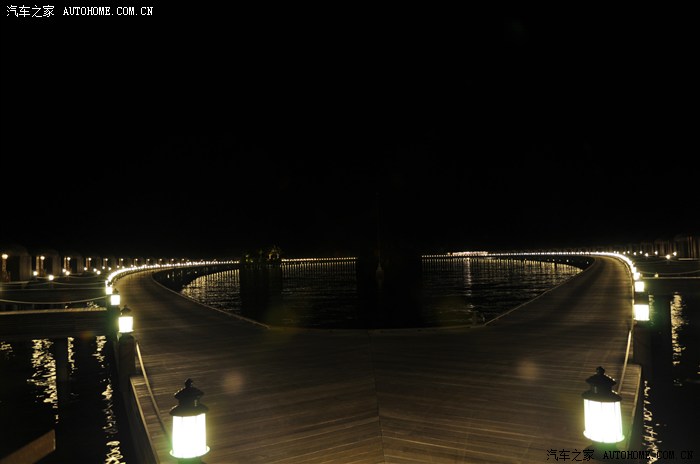Viewport: 700px width, 464px height.
Task: Click the mid-distance lantern on right railing
Action: point(641,309)
